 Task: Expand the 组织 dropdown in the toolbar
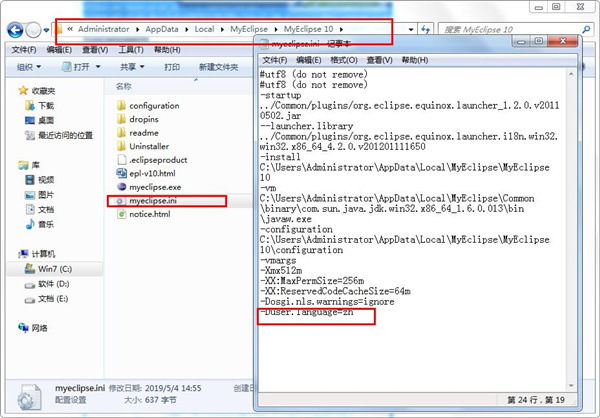pos(29,67)
